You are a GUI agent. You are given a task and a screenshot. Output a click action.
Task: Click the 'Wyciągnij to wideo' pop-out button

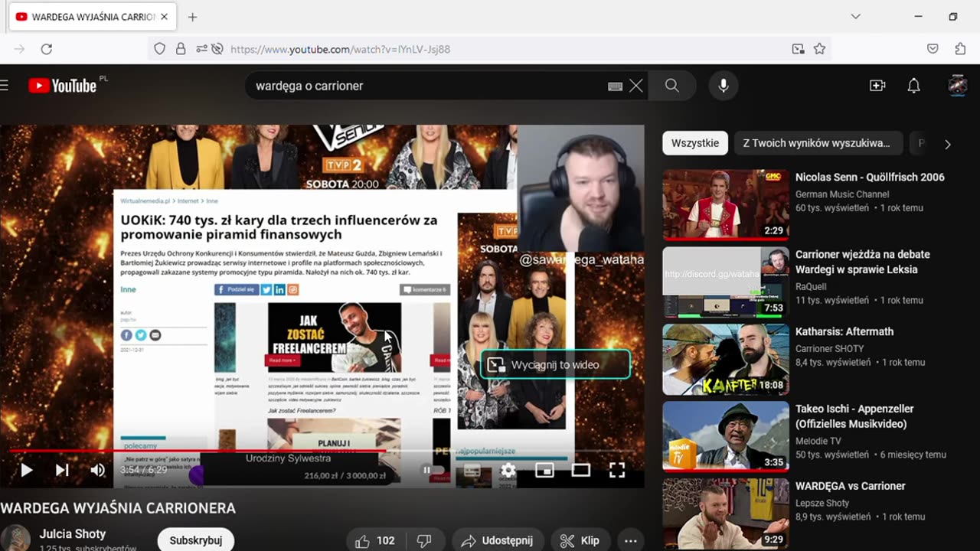(555, 364)
